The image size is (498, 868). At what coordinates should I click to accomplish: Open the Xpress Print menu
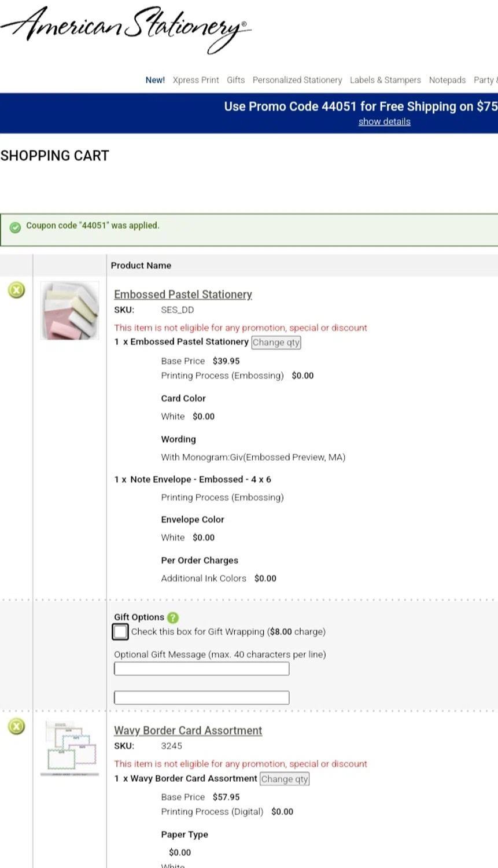click(196, 80)
